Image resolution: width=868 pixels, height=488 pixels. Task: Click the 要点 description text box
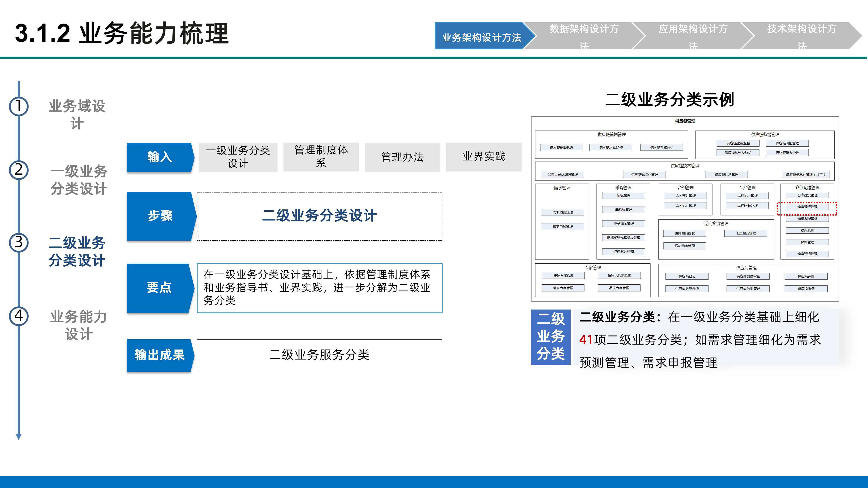pos(319,288)
